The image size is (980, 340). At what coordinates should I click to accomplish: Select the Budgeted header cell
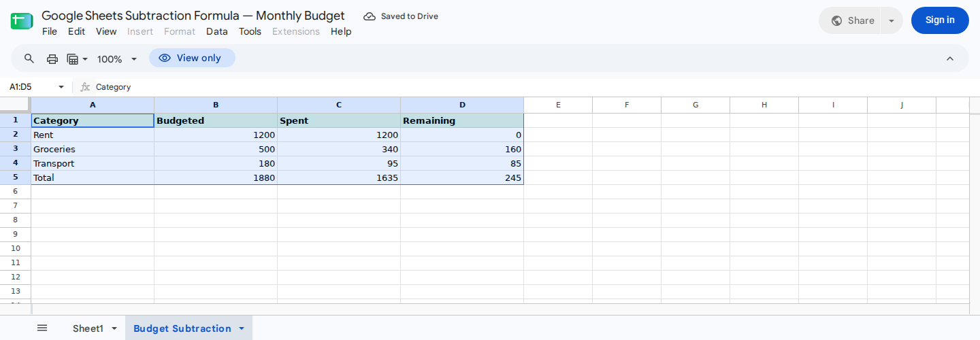pyautogui.click(x=216, y=120)
